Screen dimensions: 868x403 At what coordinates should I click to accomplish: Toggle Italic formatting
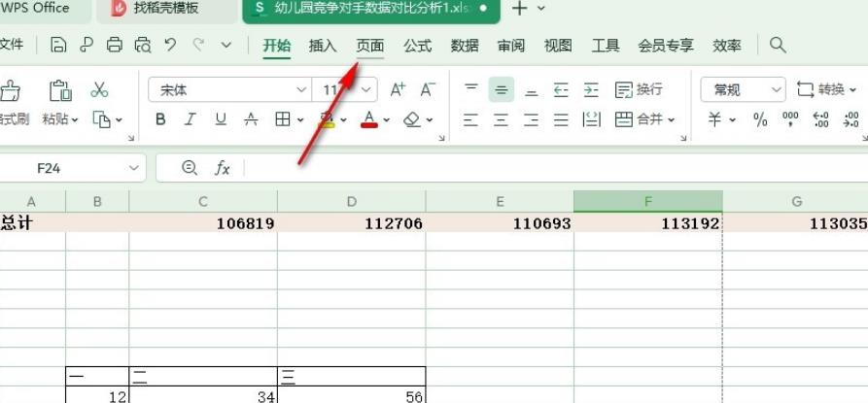[x=191, y=118]
